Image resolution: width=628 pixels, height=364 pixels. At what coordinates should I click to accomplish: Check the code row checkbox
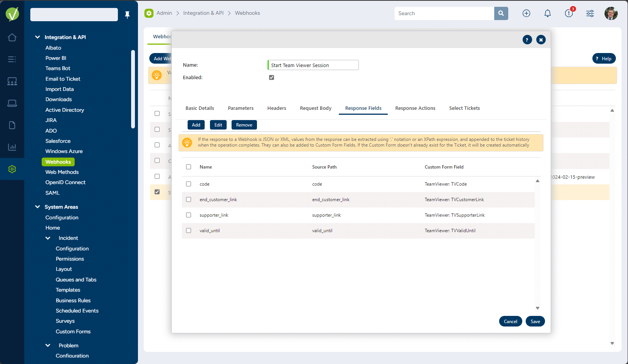(188, 184)
